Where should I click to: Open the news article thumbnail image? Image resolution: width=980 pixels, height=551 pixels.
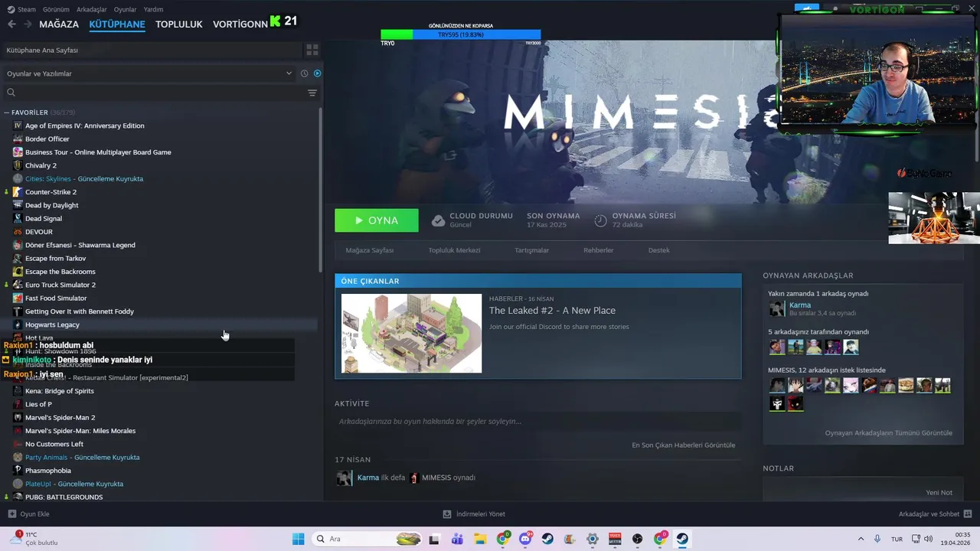tap(412, 333)
